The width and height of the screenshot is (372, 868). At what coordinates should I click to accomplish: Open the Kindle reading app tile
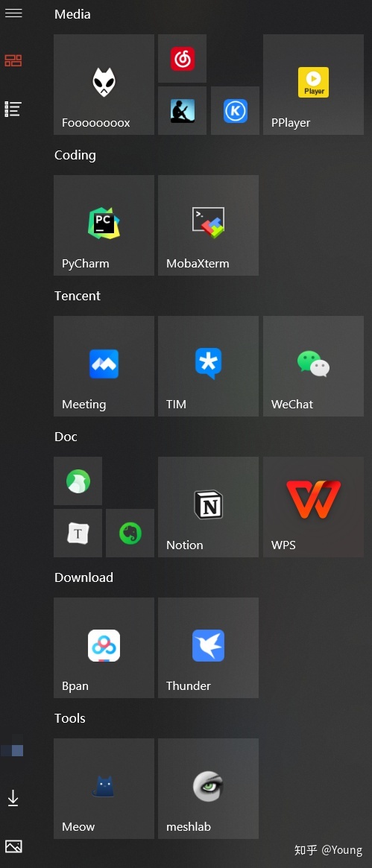pos(182,111)
